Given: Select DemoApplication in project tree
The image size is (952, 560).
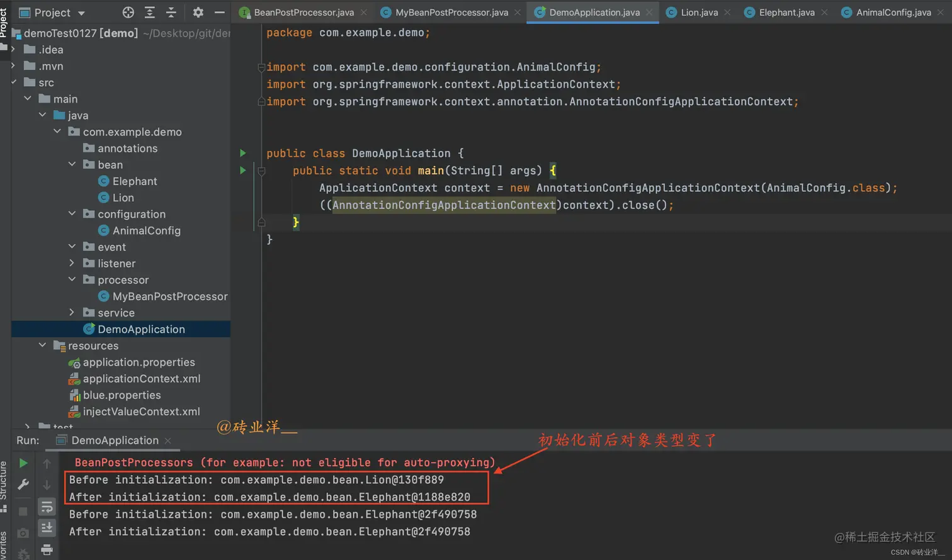Looking at the screenshot, I should click(x=134, y=329).
